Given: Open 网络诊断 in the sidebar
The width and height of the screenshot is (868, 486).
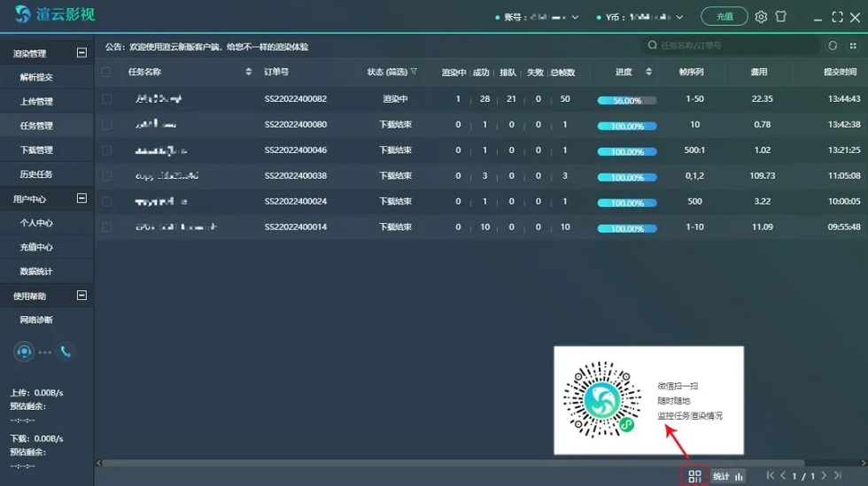Looking at the screenshot, I should pos(36,320).
